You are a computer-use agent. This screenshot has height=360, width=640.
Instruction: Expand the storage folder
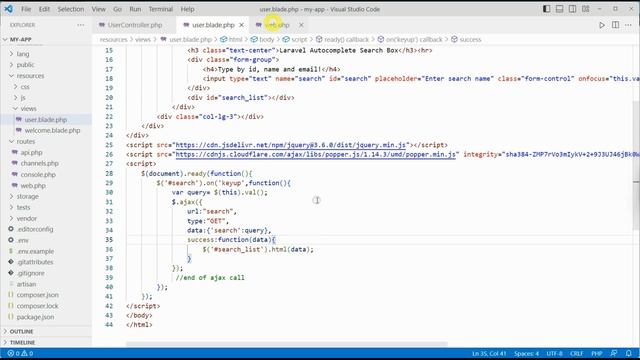(x=46, y=196)
